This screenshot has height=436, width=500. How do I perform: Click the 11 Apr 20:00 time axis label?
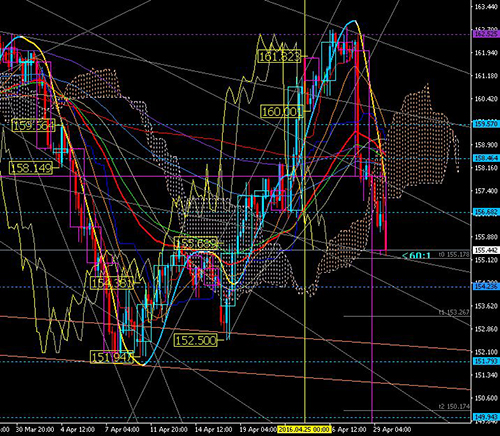point(168,429)
